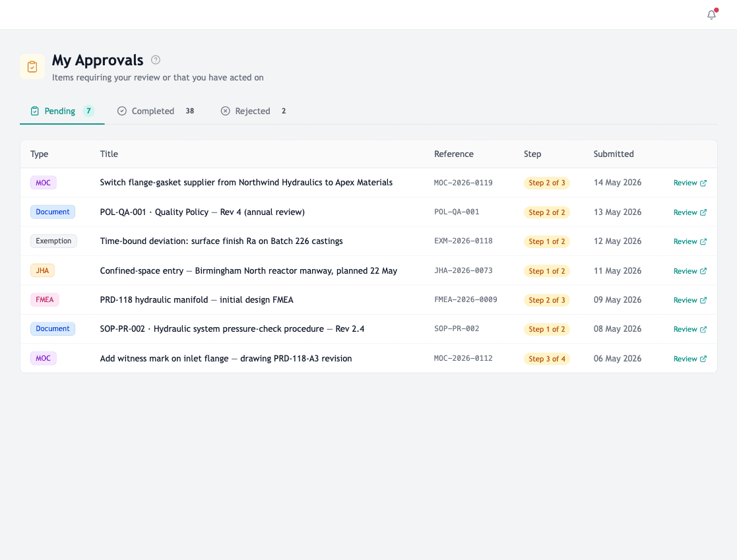This screenshot has width=737, height=560.
Task: Review SOP-PR-002 pressure-check procedure
Action: point(689,329)
